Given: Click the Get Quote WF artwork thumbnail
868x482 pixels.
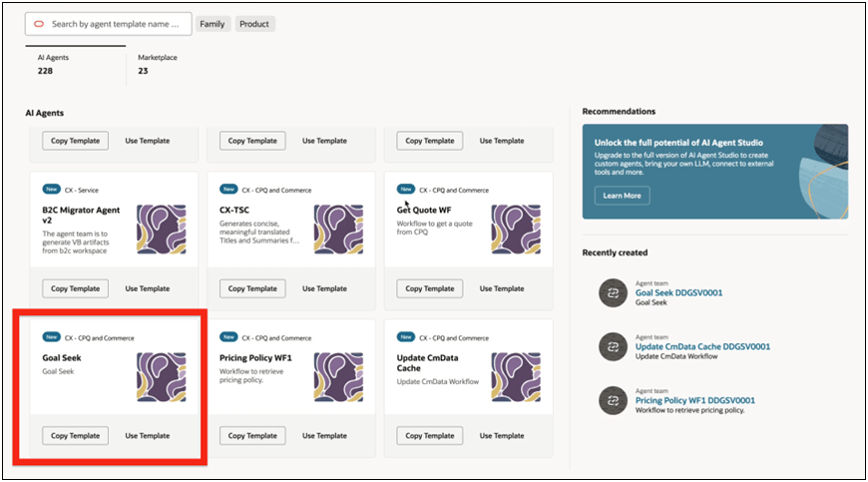Looking at the screenshot, I should [516, 230].
